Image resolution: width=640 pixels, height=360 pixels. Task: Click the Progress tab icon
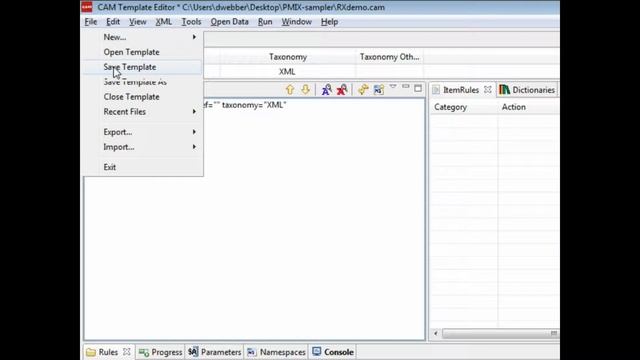point(144,352)
